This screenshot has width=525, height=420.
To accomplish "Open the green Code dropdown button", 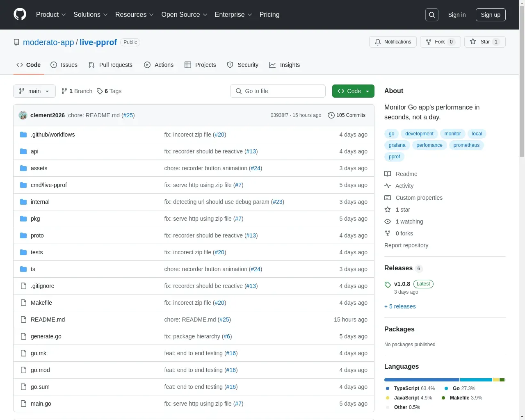I will (x=353, y=91).
